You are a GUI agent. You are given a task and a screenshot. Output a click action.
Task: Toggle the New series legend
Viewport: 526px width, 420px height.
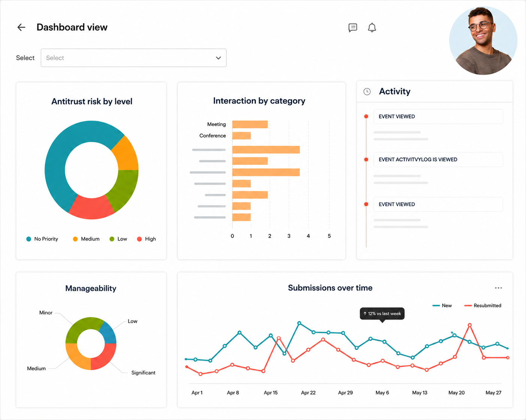click(442, 306)
